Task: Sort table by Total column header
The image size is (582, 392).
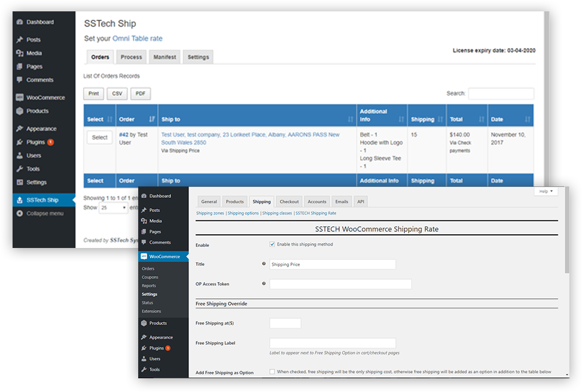Action: pyautogui.click(x=467, y=116)
